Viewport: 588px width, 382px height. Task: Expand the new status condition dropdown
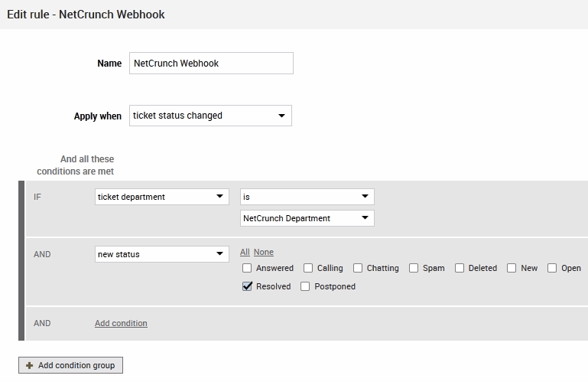point(161,254)
